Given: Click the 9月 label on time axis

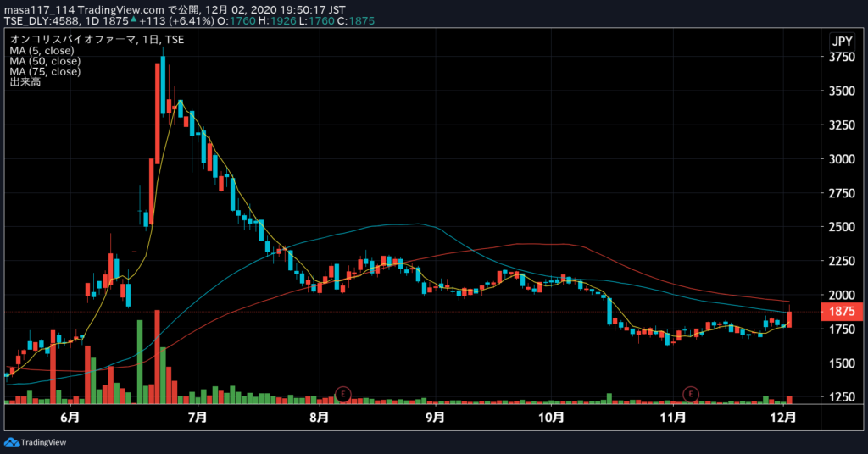Looking at the screenshot, I should [x=435, y=417].
